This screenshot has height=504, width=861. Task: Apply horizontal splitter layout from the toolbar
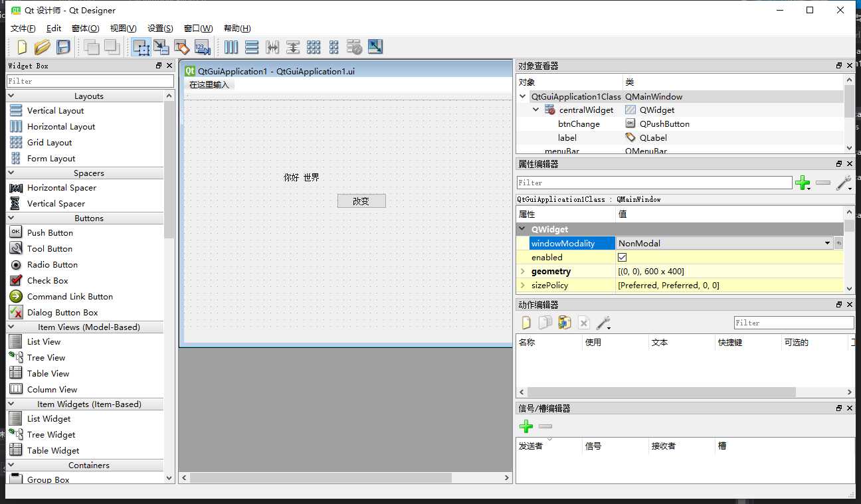[272, 47]
